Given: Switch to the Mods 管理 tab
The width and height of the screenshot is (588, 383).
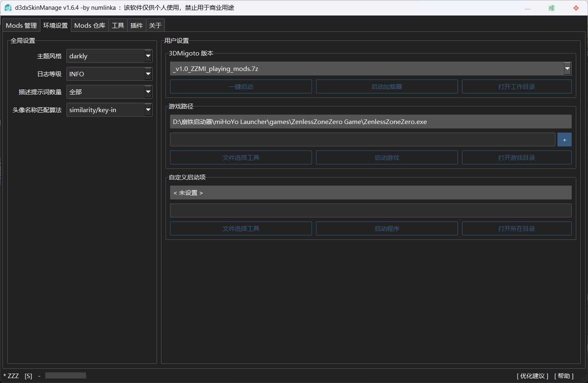Looking at the screenshot, I should pos(21,25).
